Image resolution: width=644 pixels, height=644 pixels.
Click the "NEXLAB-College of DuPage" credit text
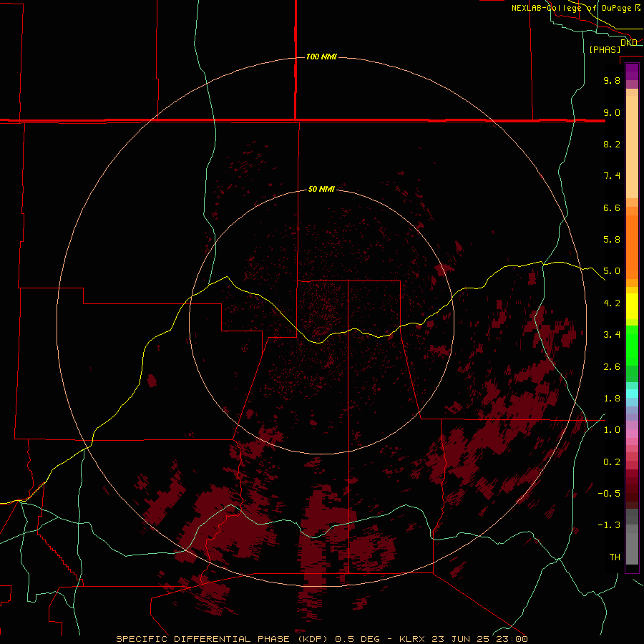[x=571, y=8]
